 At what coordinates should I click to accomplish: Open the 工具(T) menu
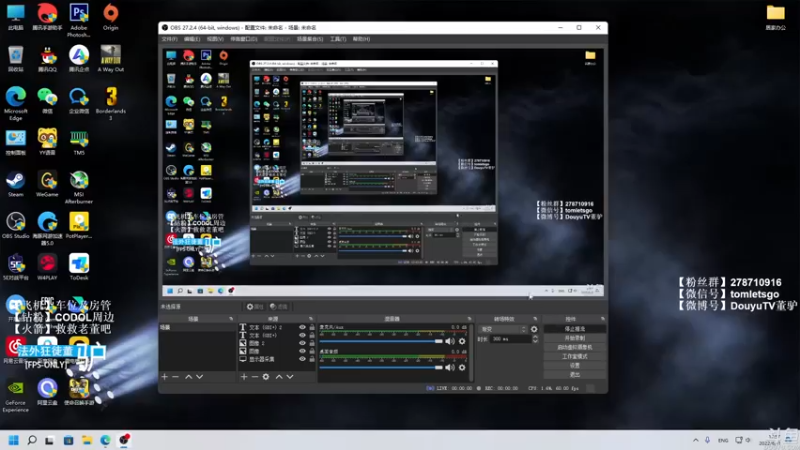338,39
